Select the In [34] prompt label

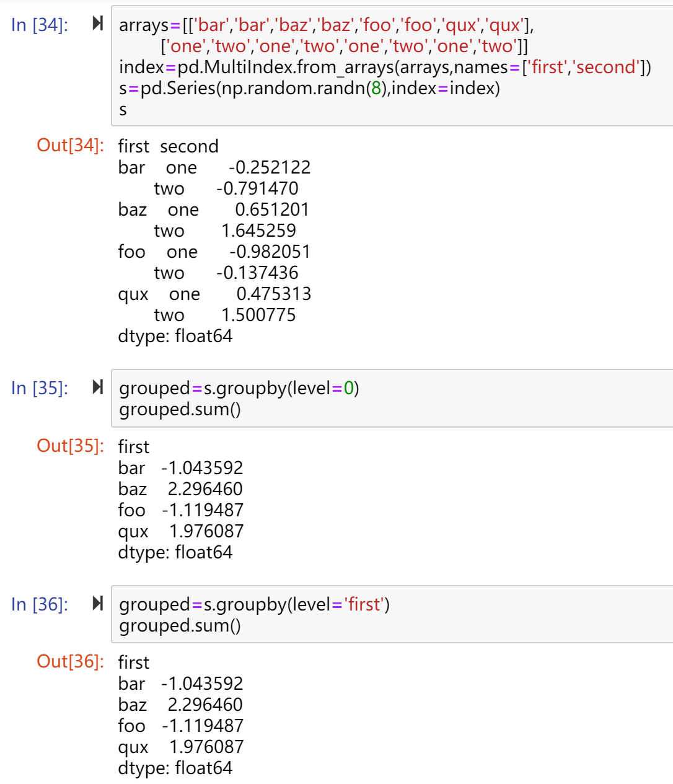[x=40, y=25]
